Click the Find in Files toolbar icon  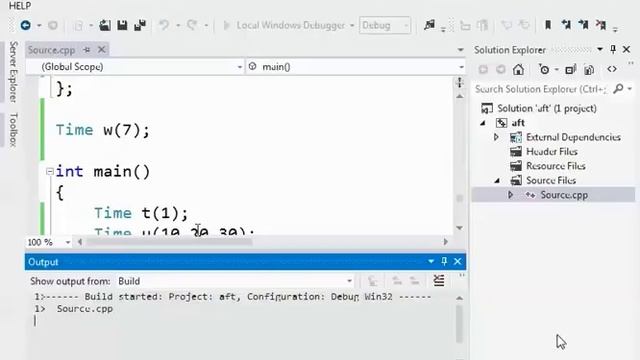[x=429, y=25]
